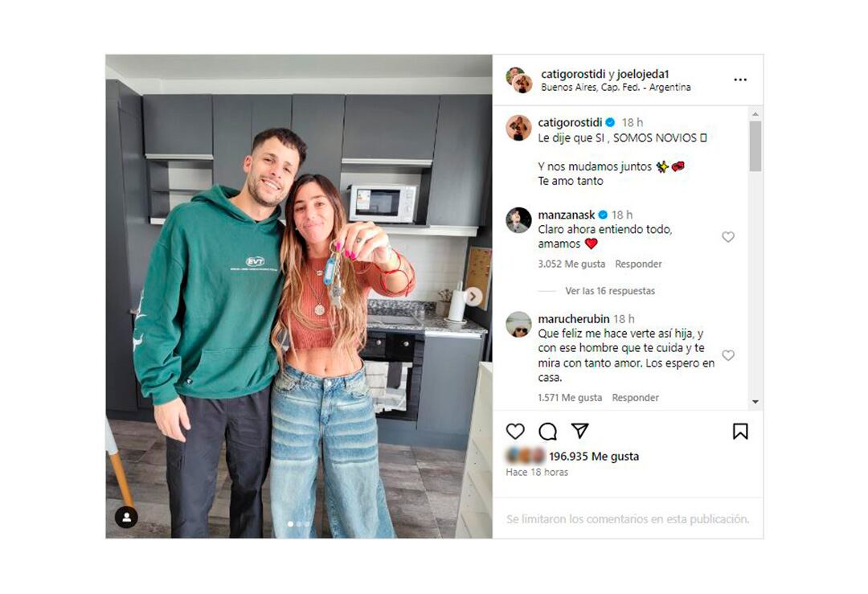Reply to manzanask's comment via Responder
Viewport: 868px width, 594px height.
pos(638,264)
